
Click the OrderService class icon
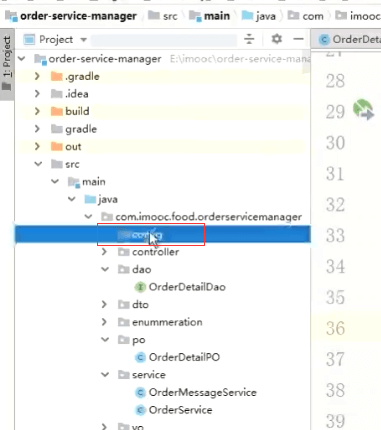click(x=140, y=410)
